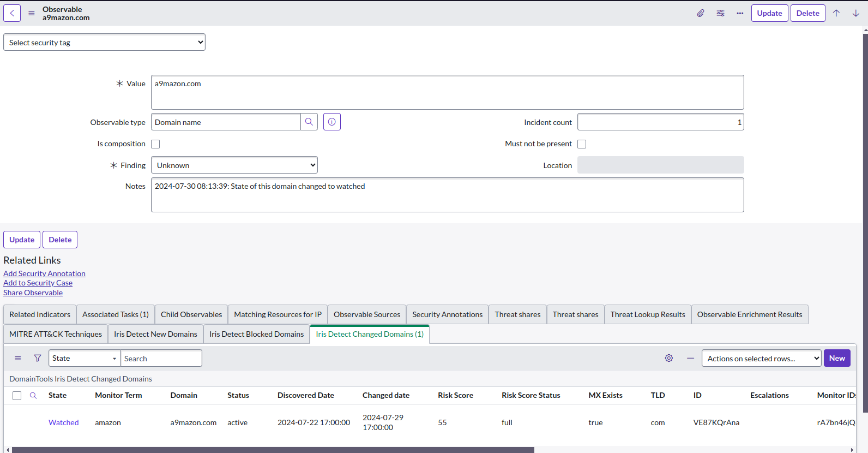The image size is (868, 453).
Task: Switch to the Associated Tasks tab
Action: click(116, 314)
